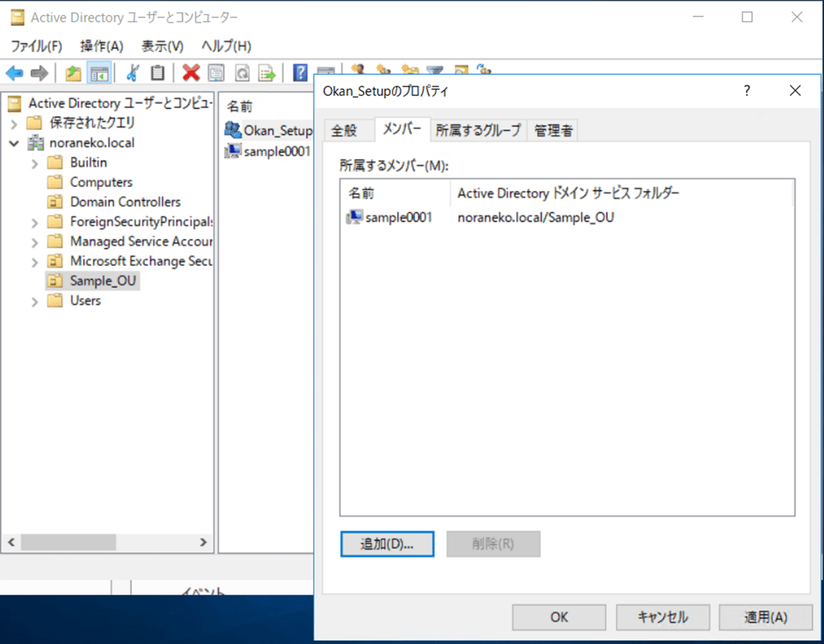Toggle the show/hide console tree icon

[99, 73]
